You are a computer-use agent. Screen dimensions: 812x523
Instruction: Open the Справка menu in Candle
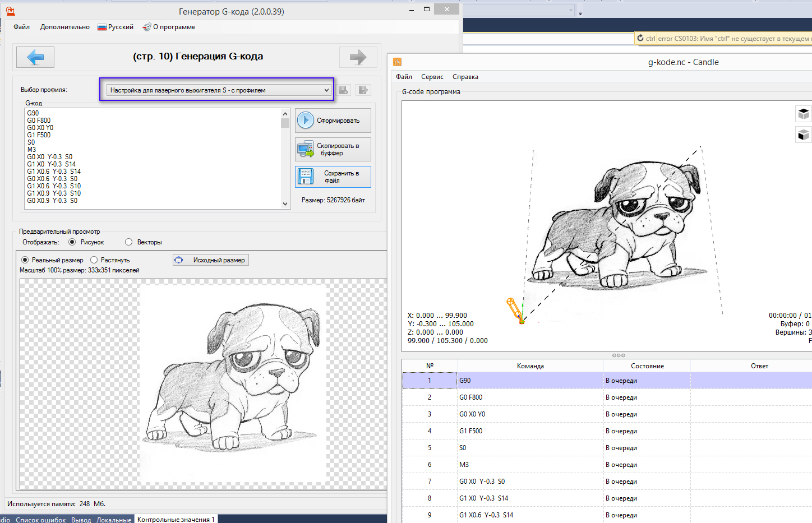tap(465, 77)
